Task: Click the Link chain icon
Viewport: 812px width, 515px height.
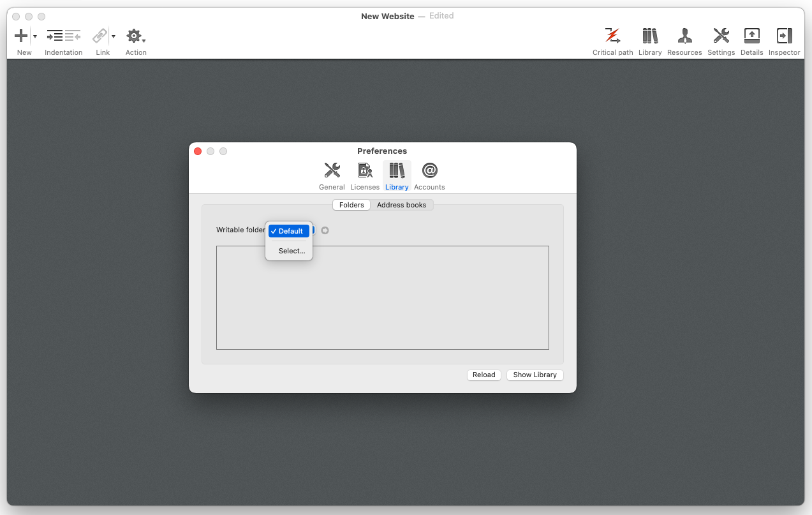Action: tap(100, 36)
